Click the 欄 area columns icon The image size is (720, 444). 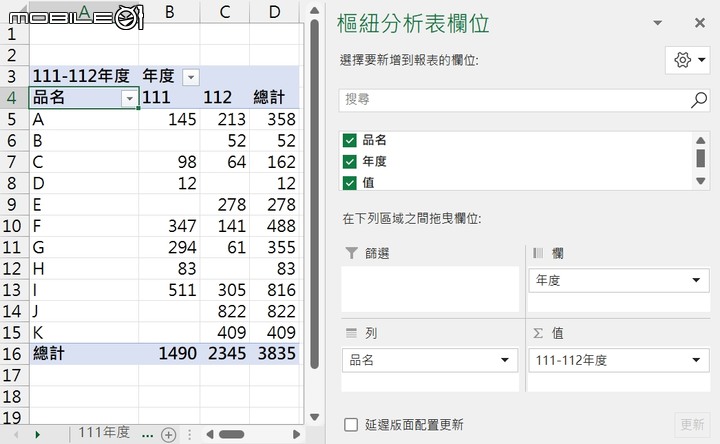(538, 253)
